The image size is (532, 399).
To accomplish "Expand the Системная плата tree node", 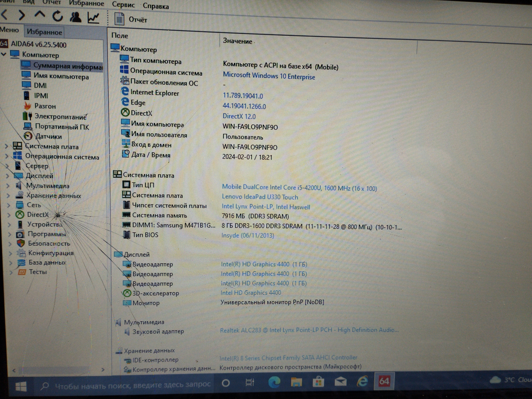I will pos(6,146).
